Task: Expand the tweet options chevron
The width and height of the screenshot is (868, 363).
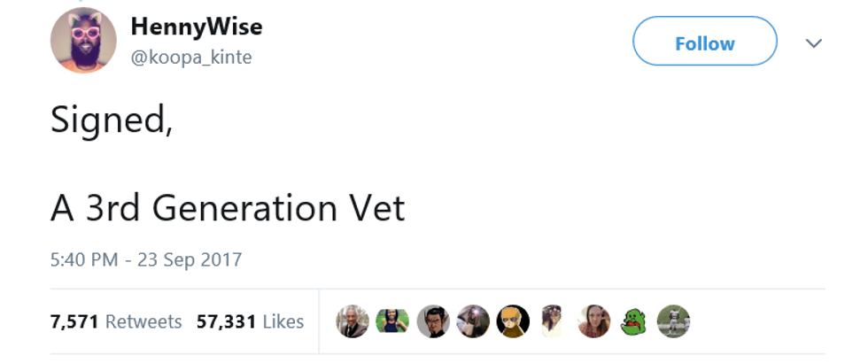Action: 814,42
